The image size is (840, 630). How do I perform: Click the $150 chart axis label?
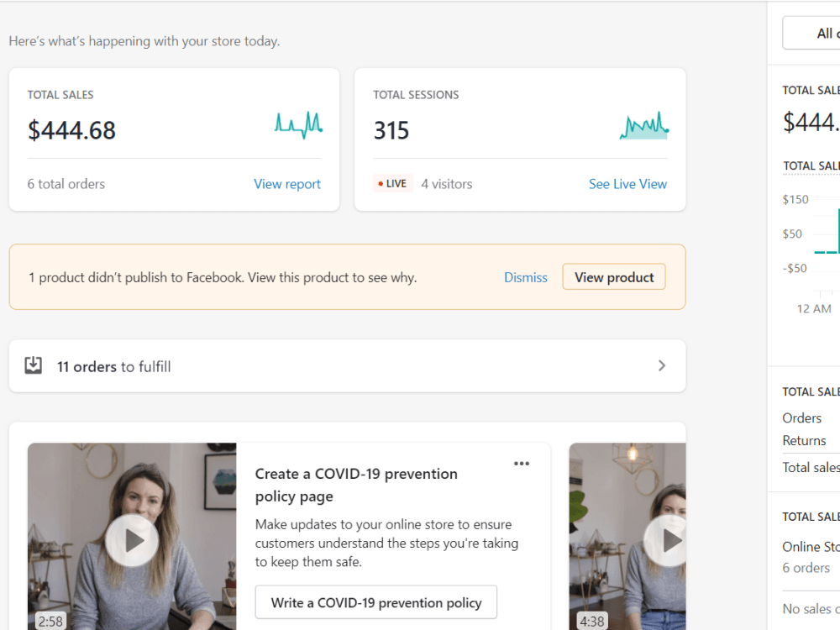[x=795, y=199]
